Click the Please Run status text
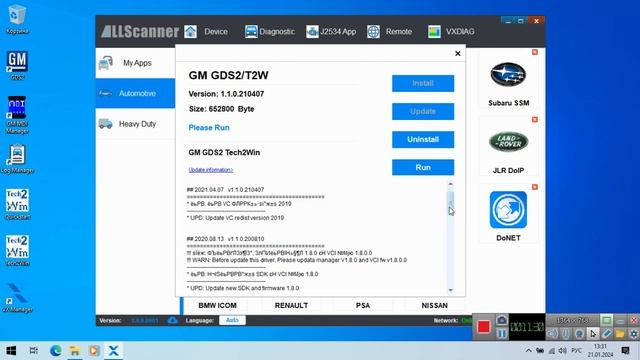The width and height of the screenshot is (640, 360). pos(209,128)
